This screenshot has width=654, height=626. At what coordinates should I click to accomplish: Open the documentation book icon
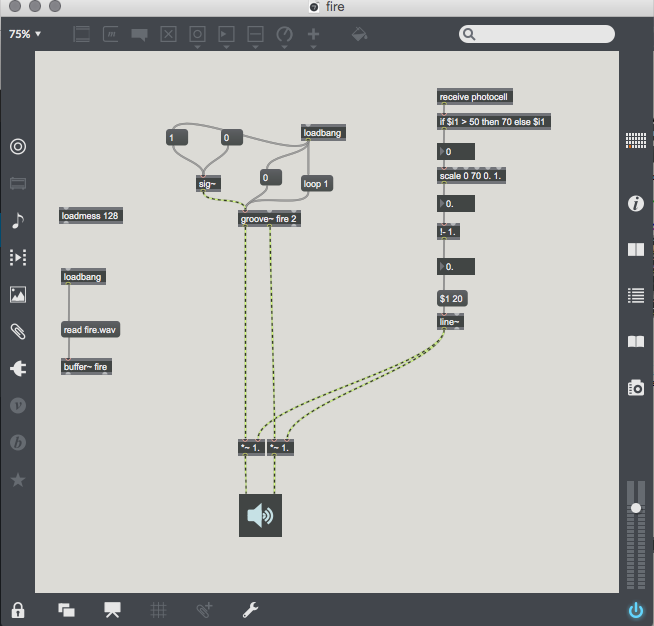[636, 342]
